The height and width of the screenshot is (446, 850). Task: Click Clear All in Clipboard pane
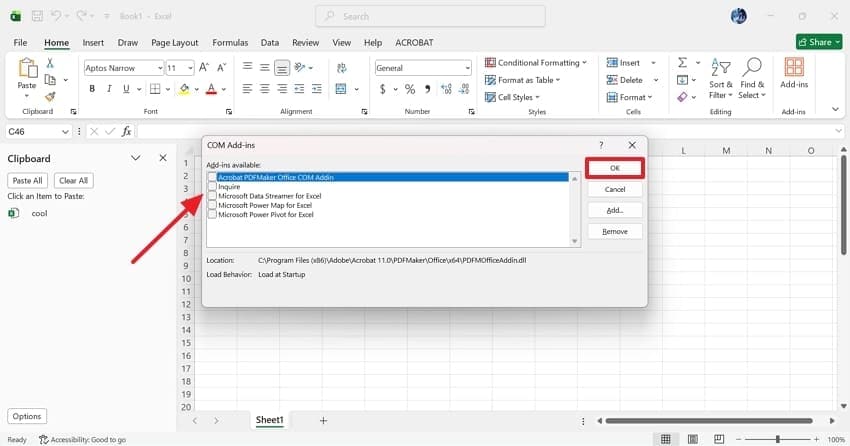(x=73, y=180)
